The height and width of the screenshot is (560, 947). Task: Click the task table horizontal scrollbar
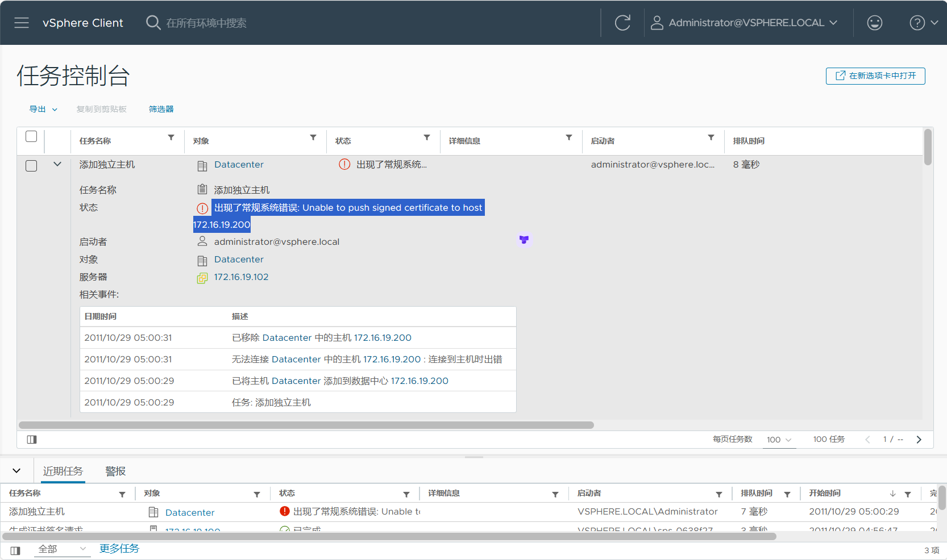(306, 425)
